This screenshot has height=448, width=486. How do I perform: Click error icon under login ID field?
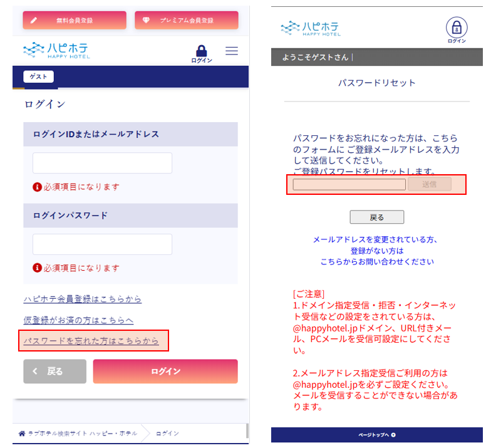click(x=37, y=187)
